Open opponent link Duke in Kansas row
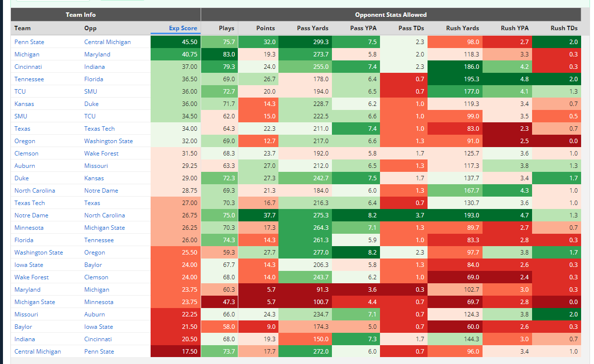594x364 pixels. [91, 104]
